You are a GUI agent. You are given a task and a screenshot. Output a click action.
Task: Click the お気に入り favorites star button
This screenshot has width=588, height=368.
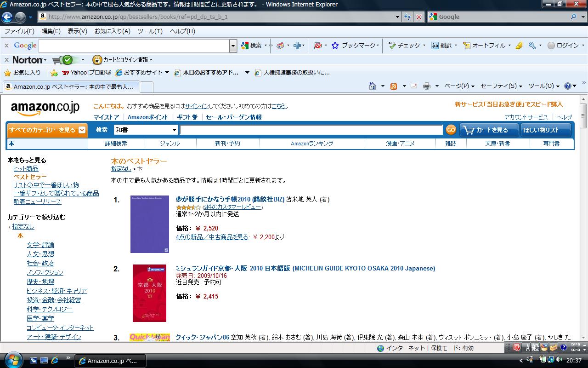(22, 73)
